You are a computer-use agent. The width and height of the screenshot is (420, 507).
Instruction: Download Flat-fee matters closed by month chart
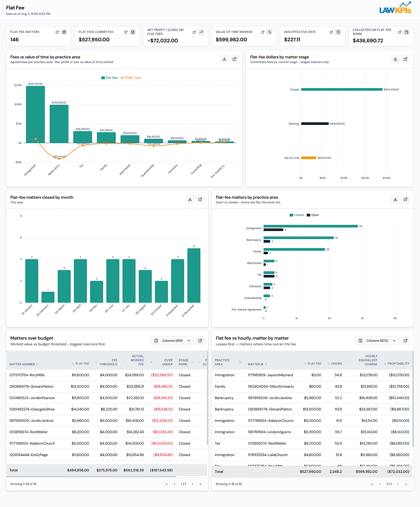click(190, 199)
